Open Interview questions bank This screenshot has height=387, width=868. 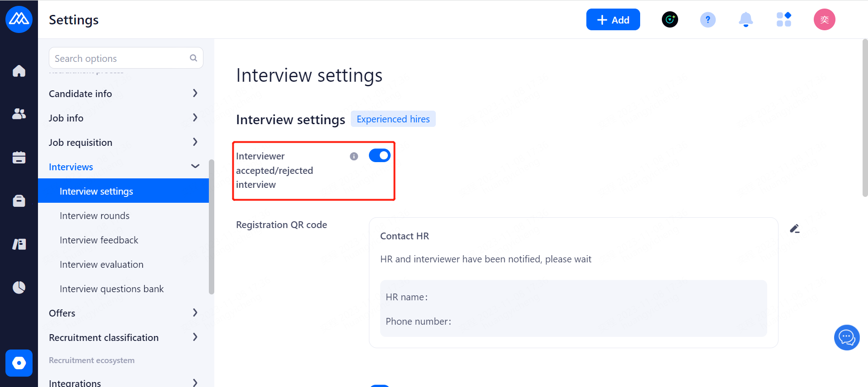pyautogui.click(x=112, y=289)
